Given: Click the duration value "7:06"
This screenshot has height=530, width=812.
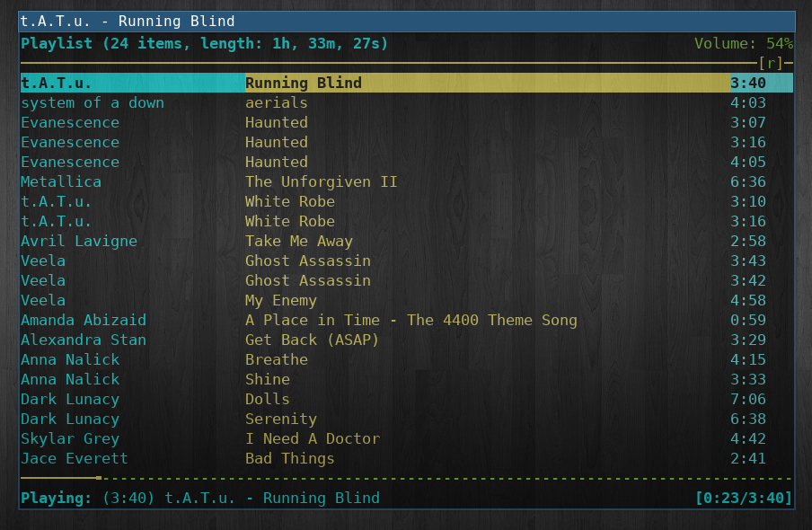Looking at the screenshot, I should pyautogui.click(x=748, y=399).
